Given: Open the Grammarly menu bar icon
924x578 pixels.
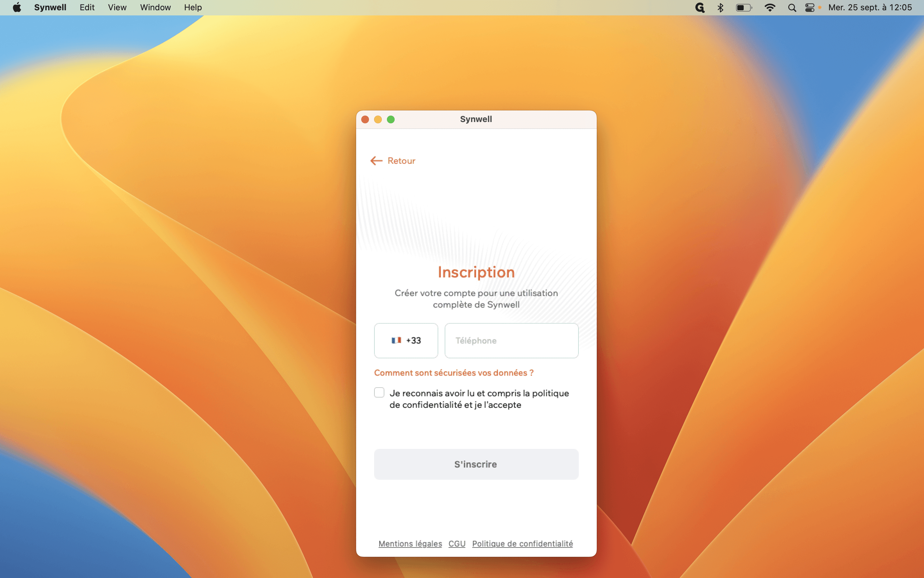Looking at the screenshot, I should tap(699, 8).
